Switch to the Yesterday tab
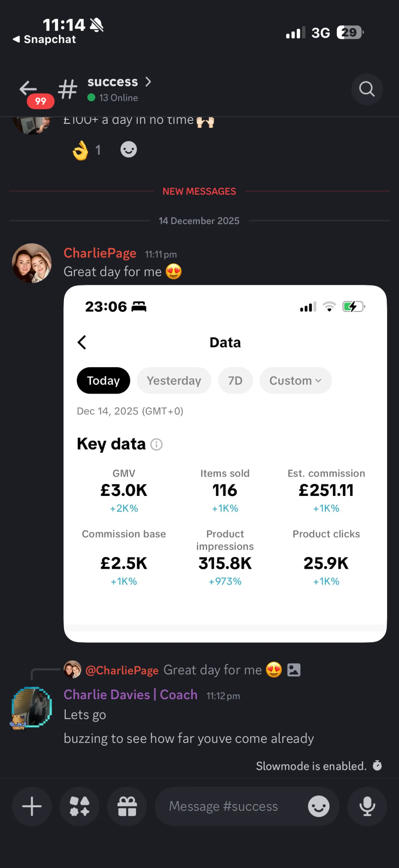This screenshot has height=868, width=399. click(174, 380)
